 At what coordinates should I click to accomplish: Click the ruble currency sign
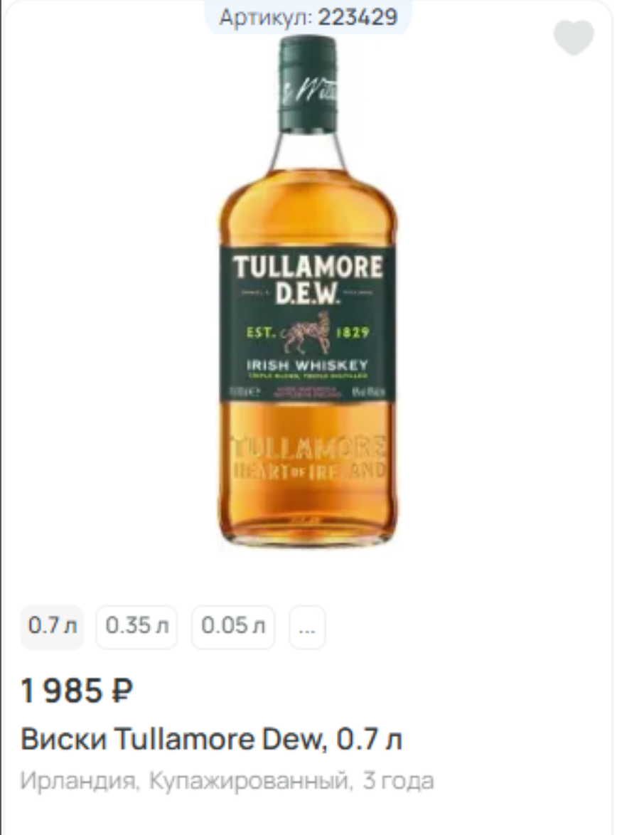(122, 690)
